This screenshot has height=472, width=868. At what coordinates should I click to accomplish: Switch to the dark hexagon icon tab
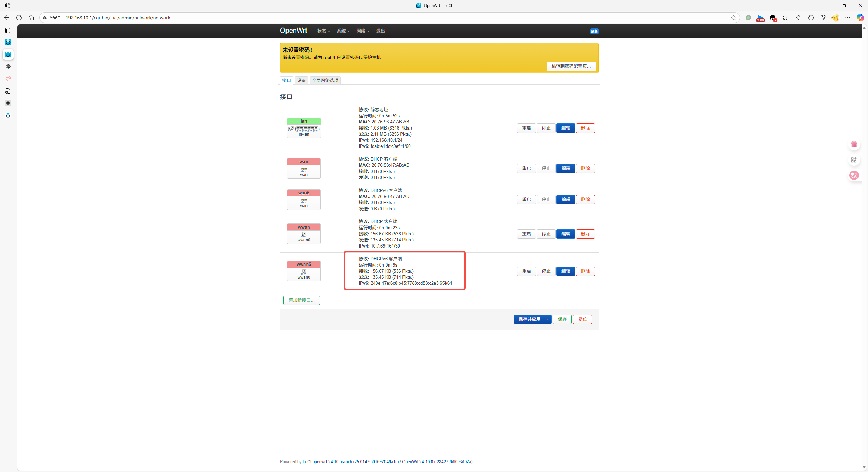click(8, 103)
